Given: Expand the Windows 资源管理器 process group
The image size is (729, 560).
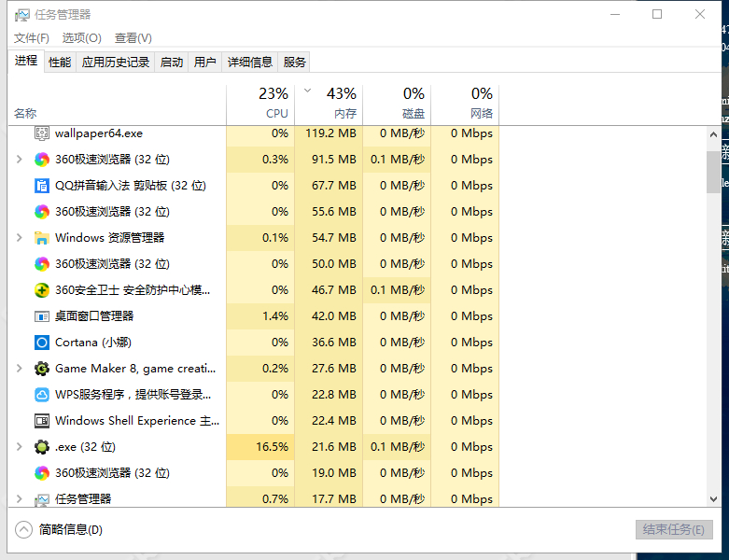Looking at the screenshot, I should pos(19,238).
